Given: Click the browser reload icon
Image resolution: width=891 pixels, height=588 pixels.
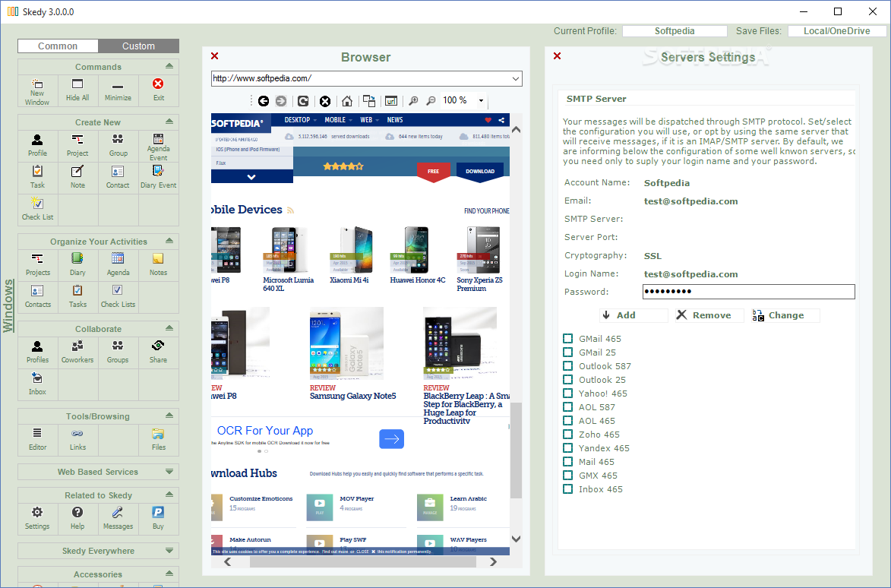Looking at the screenshot, I should (303, 101).
